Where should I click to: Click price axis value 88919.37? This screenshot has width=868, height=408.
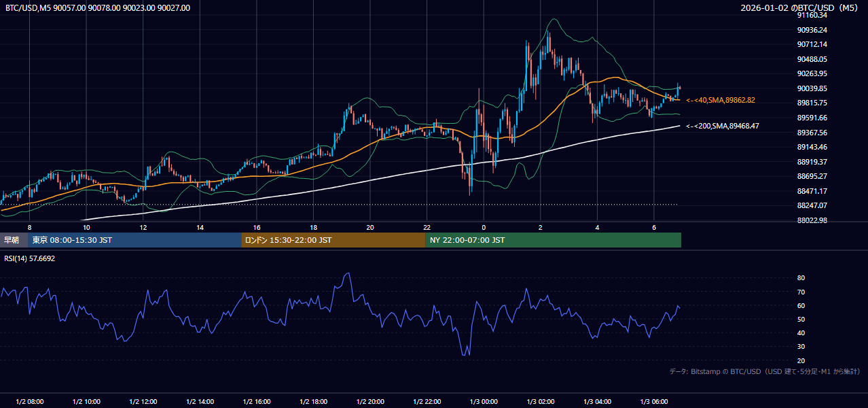click(x=812, y=162)
